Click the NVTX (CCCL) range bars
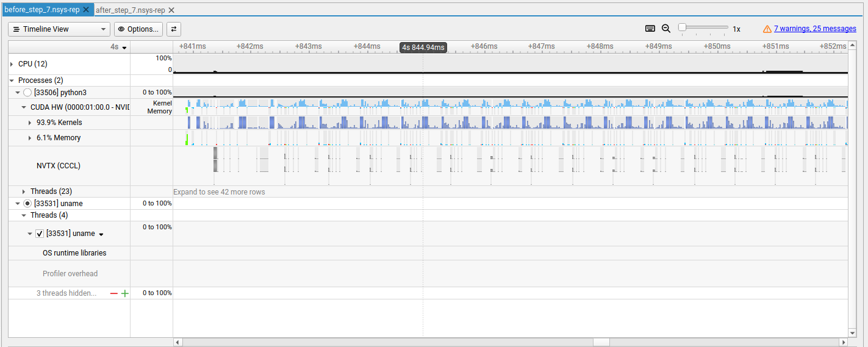The height and width of the screenshot is (347, 868). [x=511, y=165]
